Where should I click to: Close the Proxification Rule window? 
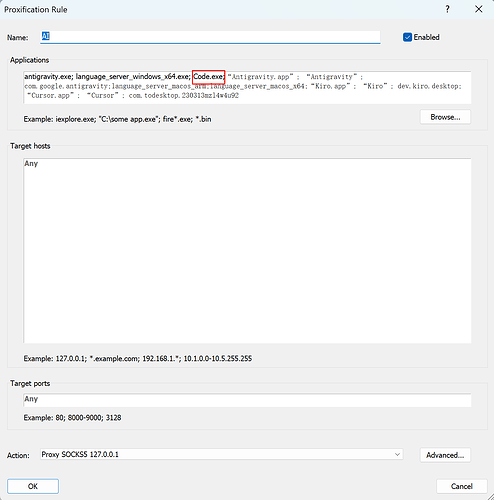point(479,9)
